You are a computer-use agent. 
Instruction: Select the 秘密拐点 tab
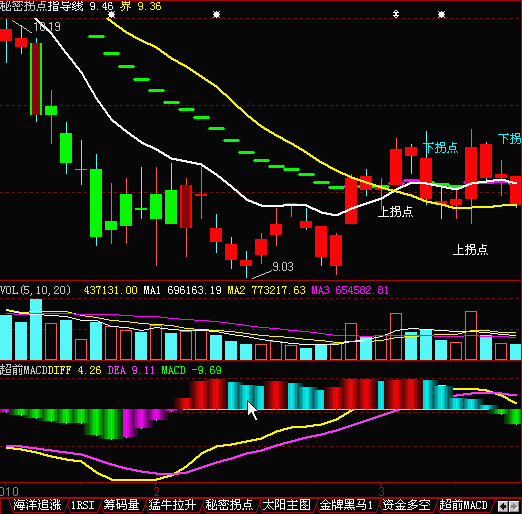point(229,505)
